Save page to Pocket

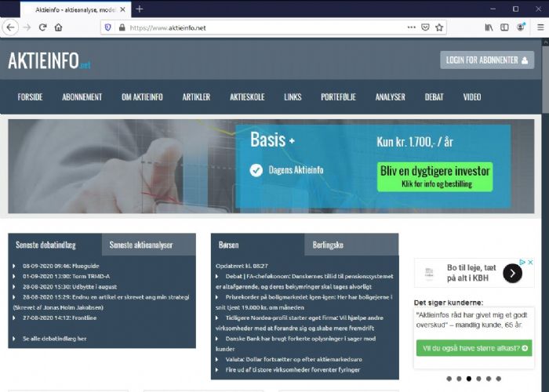click(425, 27)
